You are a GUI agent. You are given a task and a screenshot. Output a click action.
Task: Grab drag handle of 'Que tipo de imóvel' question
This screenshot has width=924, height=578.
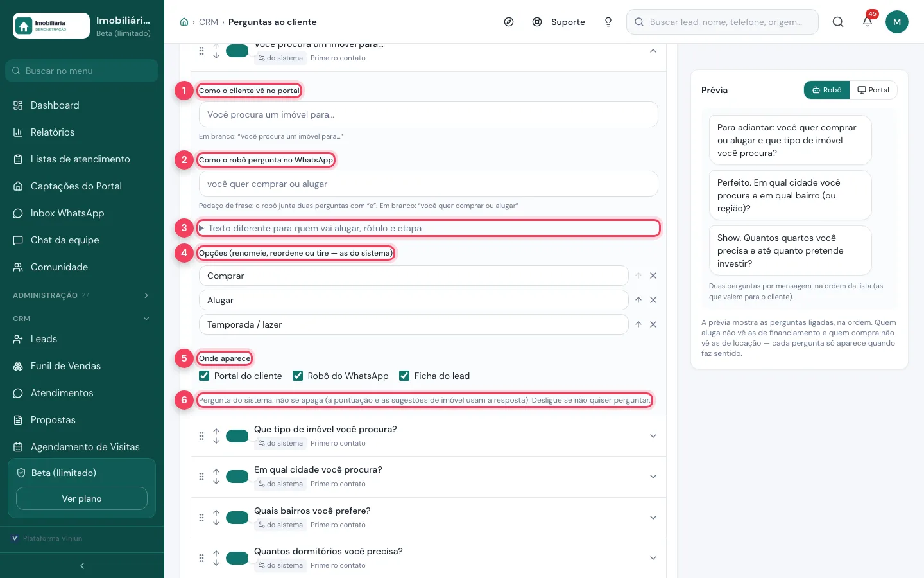(x=201, y=436)
